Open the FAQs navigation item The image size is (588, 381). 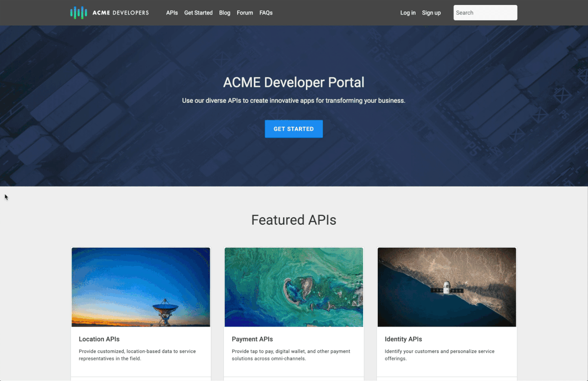click(266, 13)
